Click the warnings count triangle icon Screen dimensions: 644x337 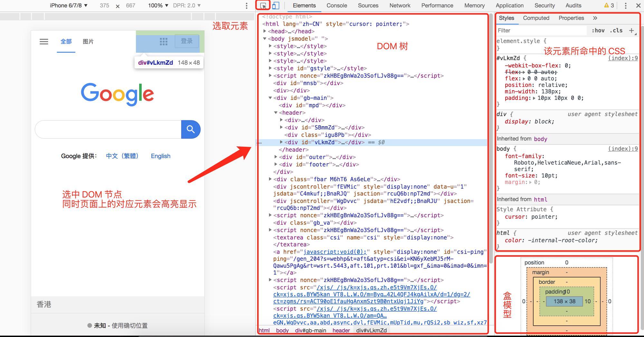606,5
